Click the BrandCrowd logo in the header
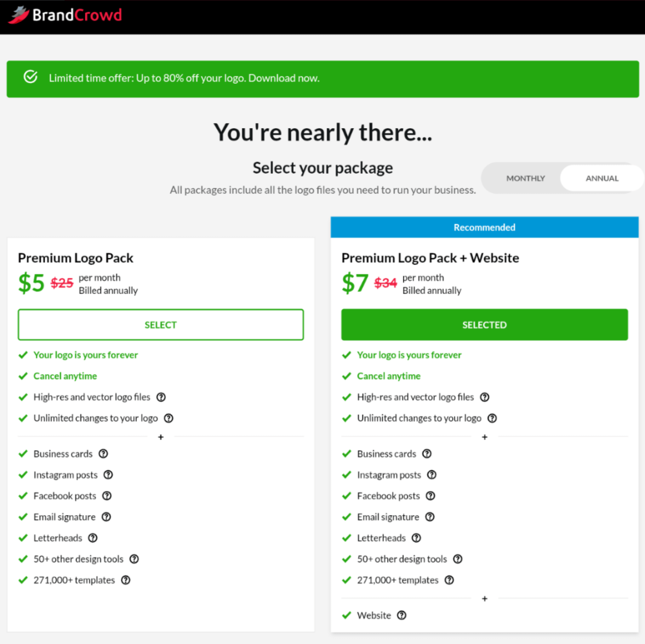 tap(66, 15)
